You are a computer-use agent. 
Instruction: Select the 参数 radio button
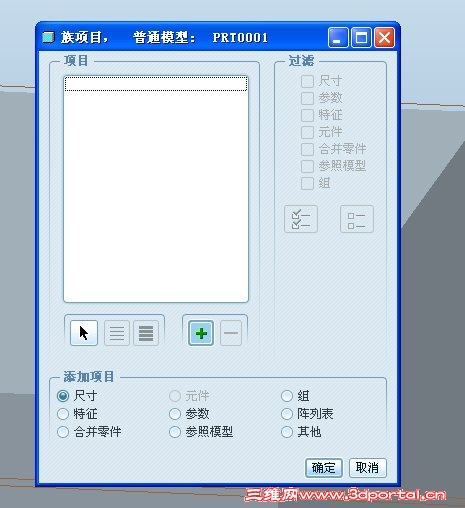coord(175,414)
